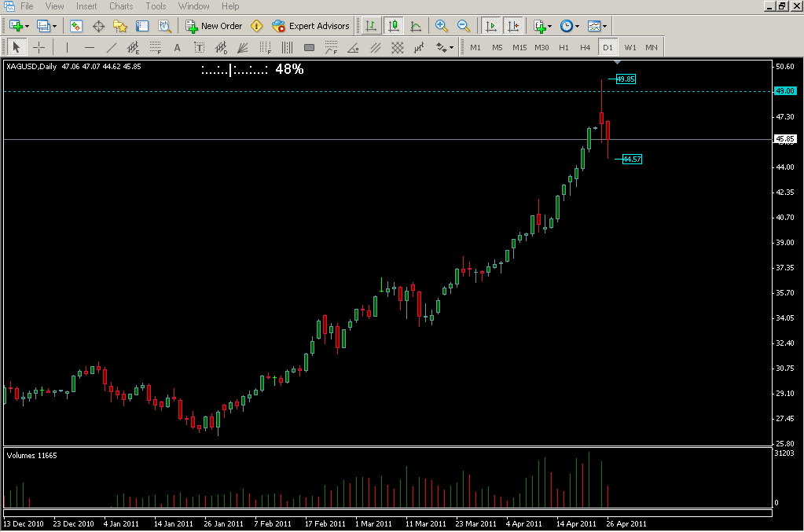Click the New Order button

[x=214, y=26]
